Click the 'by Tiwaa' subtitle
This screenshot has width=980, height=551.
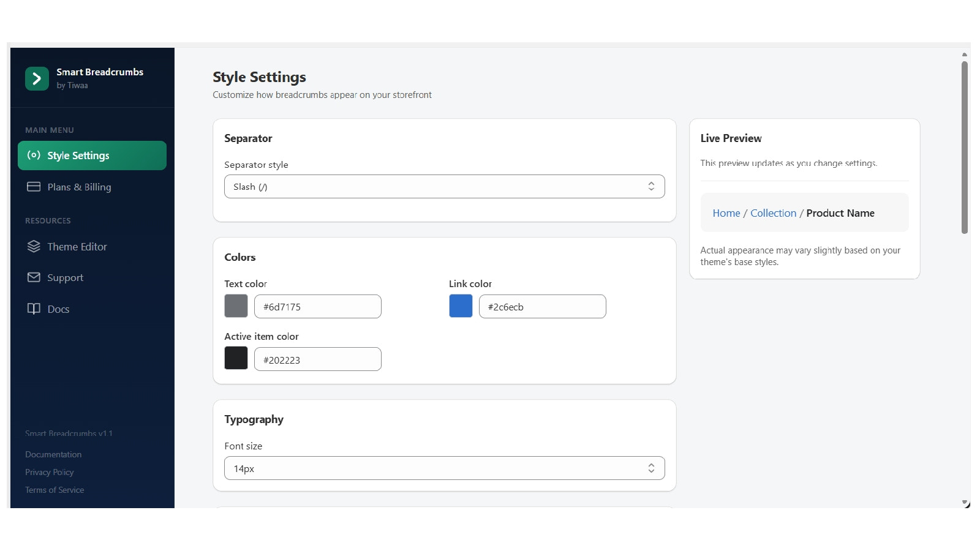(x=72, y=86)
